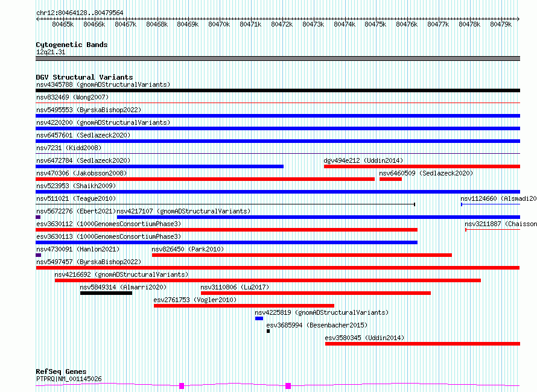Click esv3685994 (Besenbacher2015) label
Screen dimensions: 537x392
(317, 325)
